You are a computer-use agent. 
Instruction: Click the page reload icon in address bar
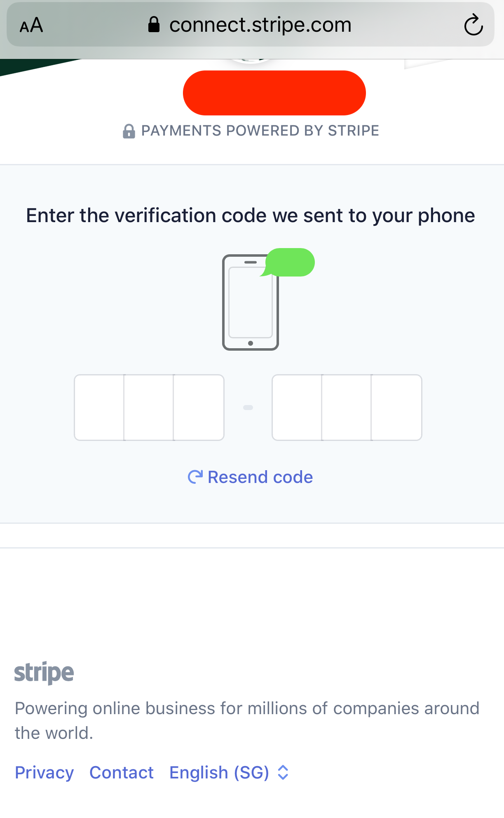point(473,25)
